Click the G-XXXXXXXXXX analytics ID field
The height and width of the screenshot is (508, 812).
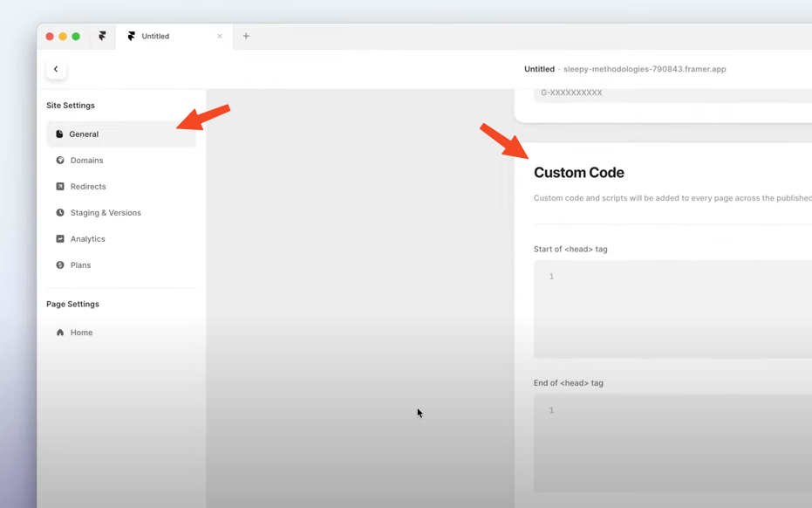[672, 93]
